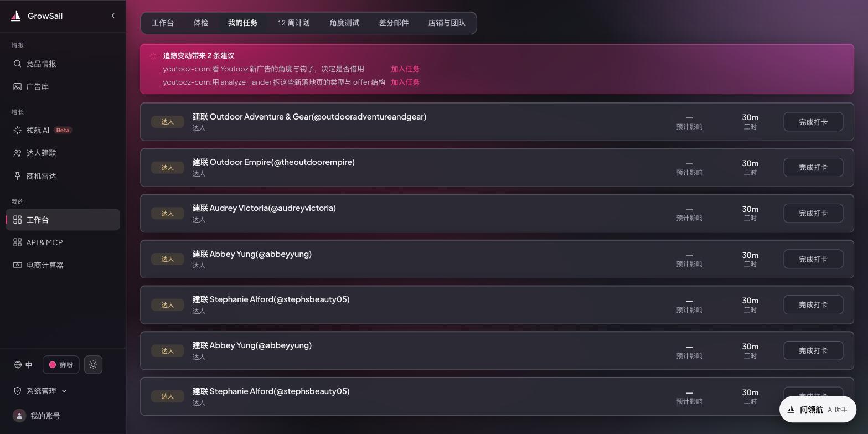Click 完成打卡 for Outdoor Empire
Viewport: 868px width, 434px height.
click(x=813, y=167)
